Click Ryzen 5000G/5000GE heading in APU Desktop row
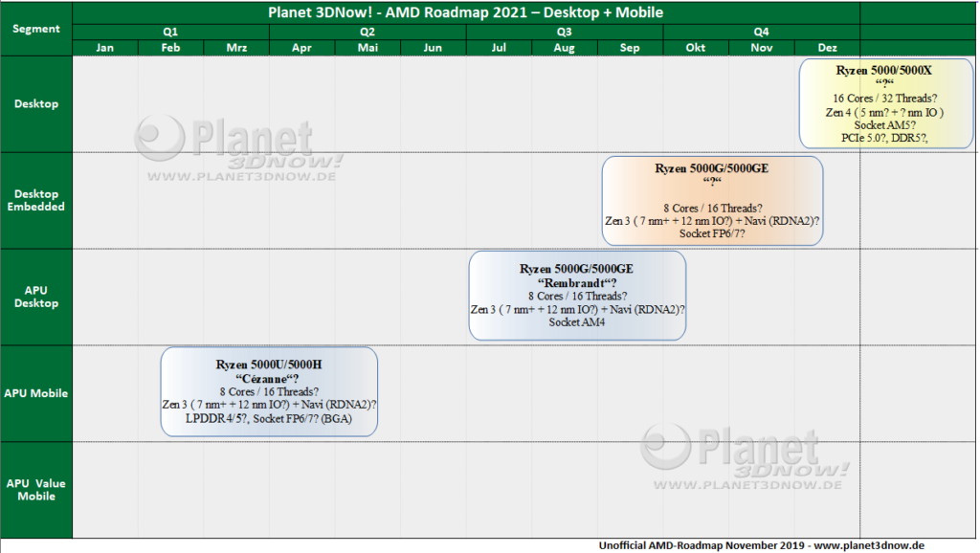This screenshot has height=553, width=980. (576, 269)
